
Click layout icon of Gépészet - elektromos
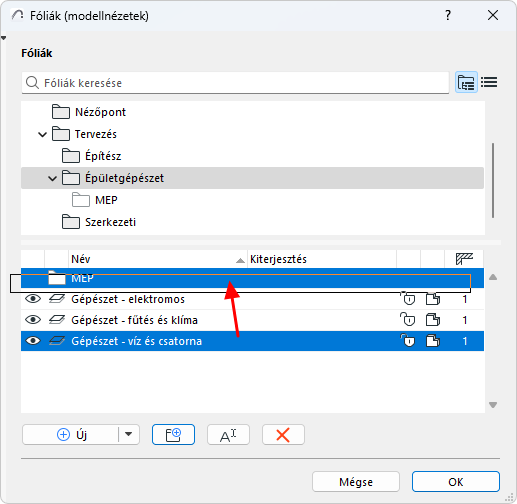[433, 299]
